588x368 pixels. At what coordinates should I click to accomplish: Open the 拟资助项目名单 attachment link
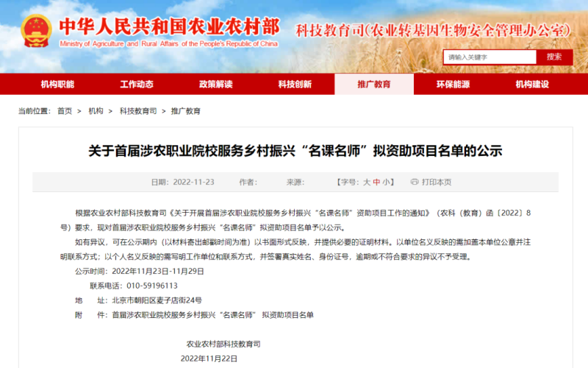point(212,315)
